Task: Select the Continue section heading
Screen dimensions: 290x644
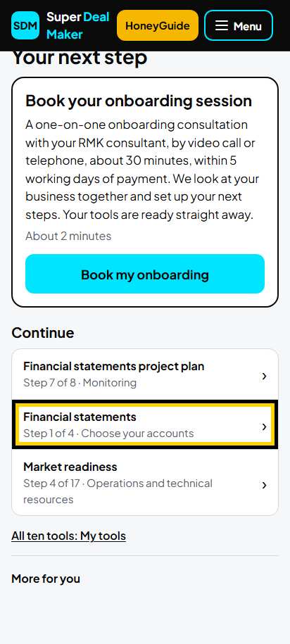Action: click(43, 333)
